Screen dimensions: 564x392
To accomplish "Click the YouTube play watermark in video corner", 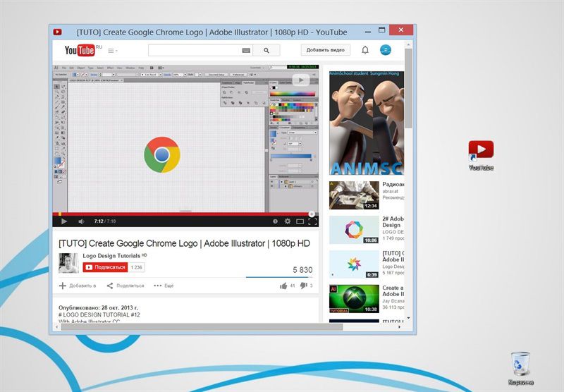I will 301,80.
